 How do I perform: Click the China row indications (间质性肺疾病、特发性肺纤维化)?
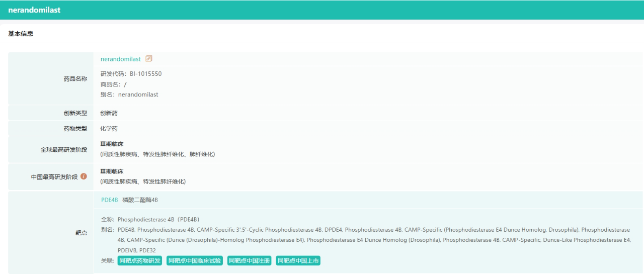(x=143, y=181)
